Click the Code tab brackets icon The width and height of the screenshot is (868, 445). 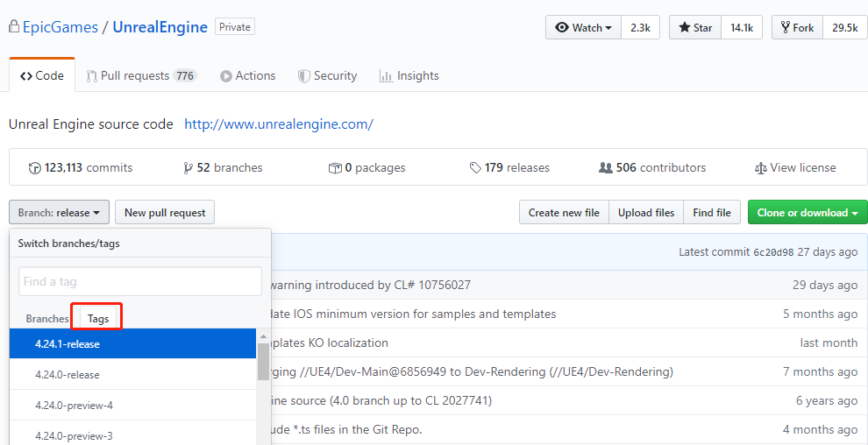[x=26, y=76]
